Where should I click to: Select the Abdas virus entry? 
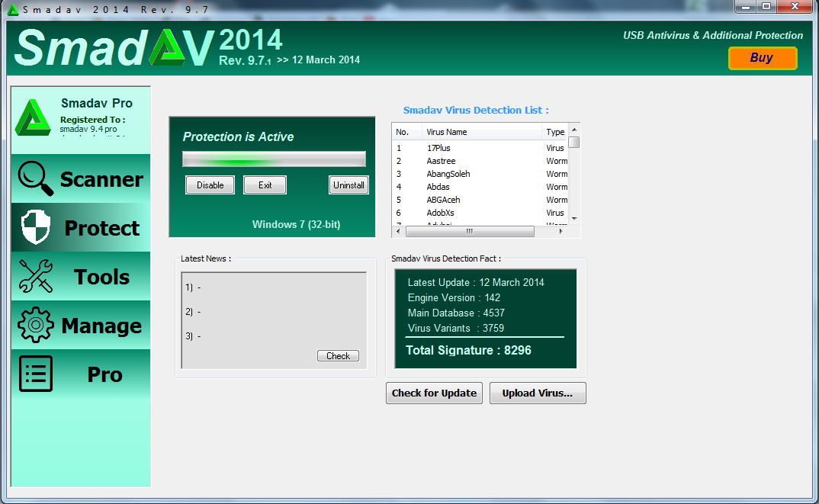[x=480, y=187]
